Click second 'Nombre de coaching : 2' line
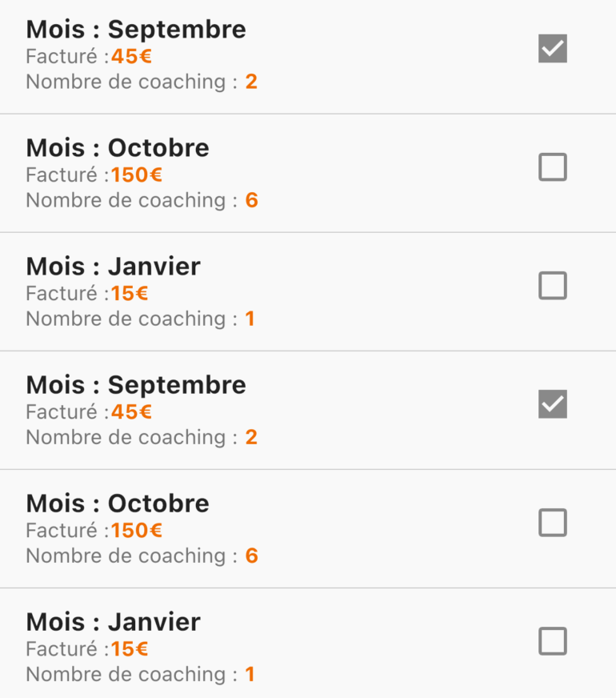 tap(142, 438)
